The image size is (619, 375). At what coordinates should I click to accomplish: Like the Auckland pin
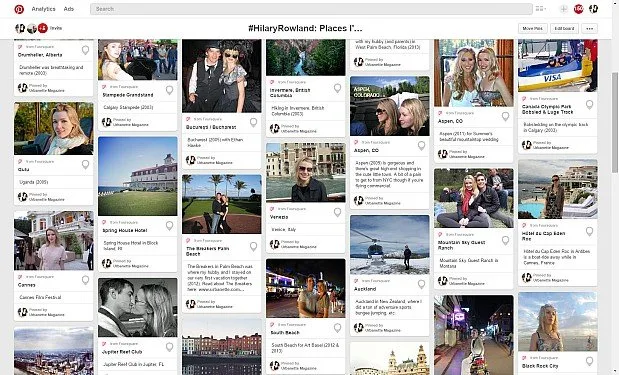pyautogui.click(x=422, y=284)
